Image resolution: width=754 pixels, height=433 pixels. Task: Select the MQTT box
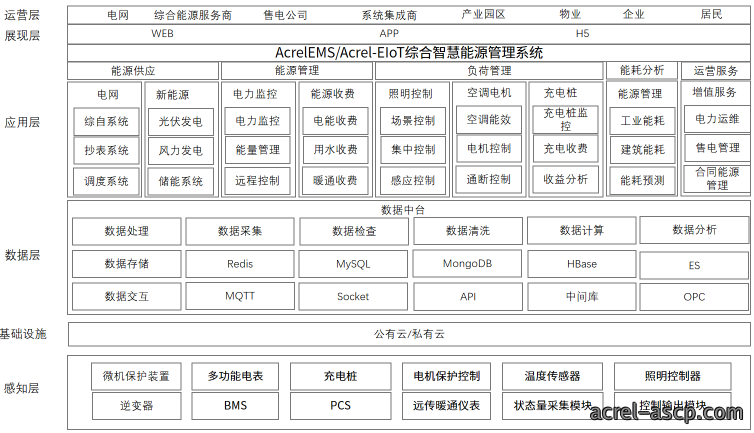240,296
